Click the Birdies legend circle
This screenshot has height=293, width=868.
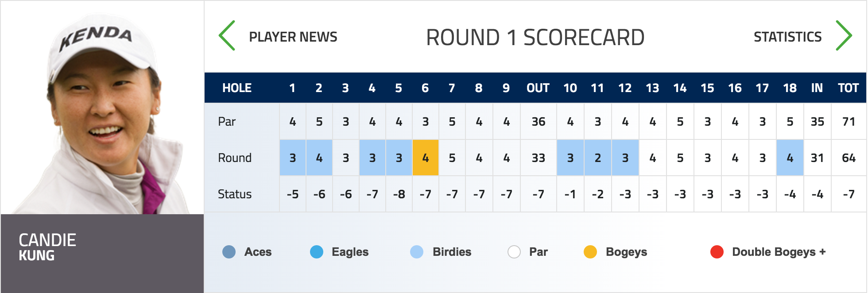[x=417, y=252]
